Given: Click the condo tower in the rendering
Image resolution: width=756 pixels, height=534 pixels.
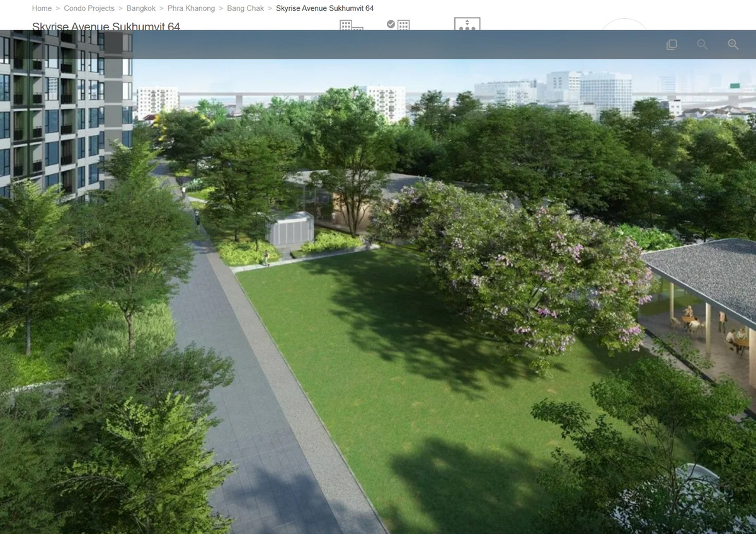Looking at the screenshot, I should [x=63, y=113].
